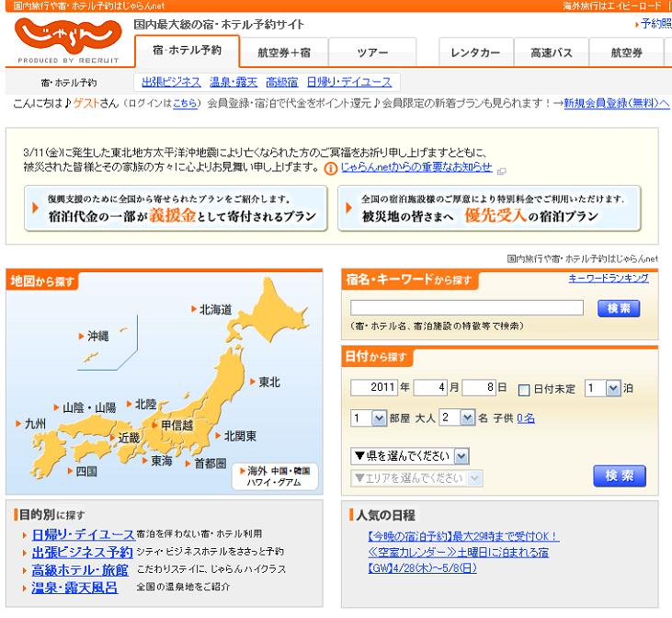The image size is (672, 618).
Task: Click the 予約照会 link at top right
Action: [x=655, y=24]
